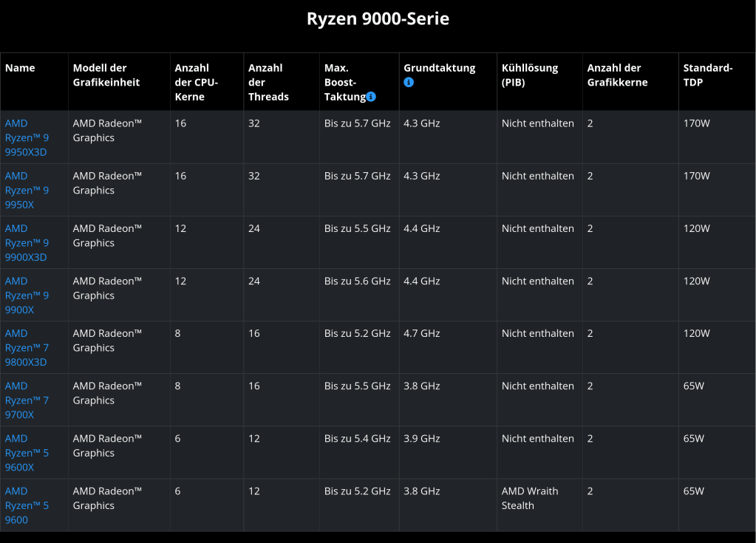The width and height of the screenshot is (756, 543).
Task: Open the AMD Ryzen 7 9800X3D link
Action: (27, 347)
